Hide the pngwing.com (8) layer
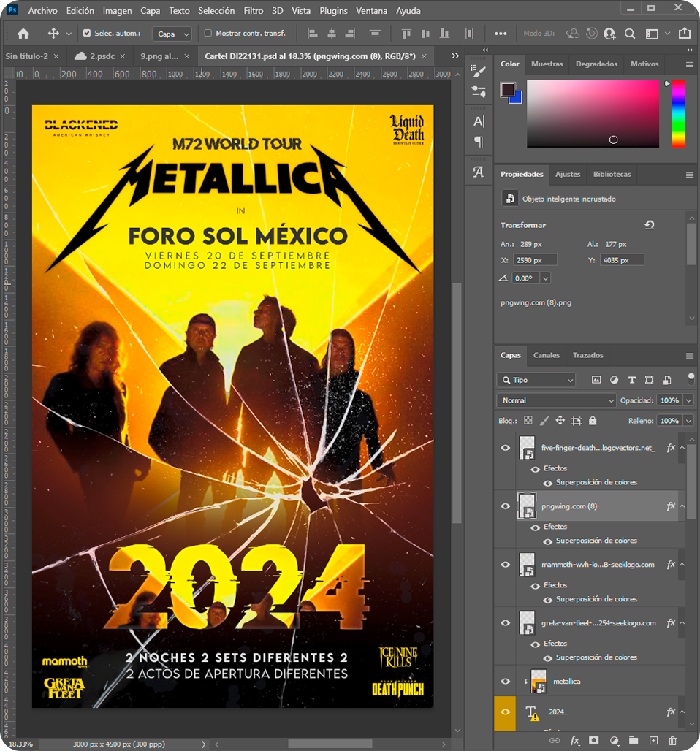The image size is (700, 751). tap(505, 506)
